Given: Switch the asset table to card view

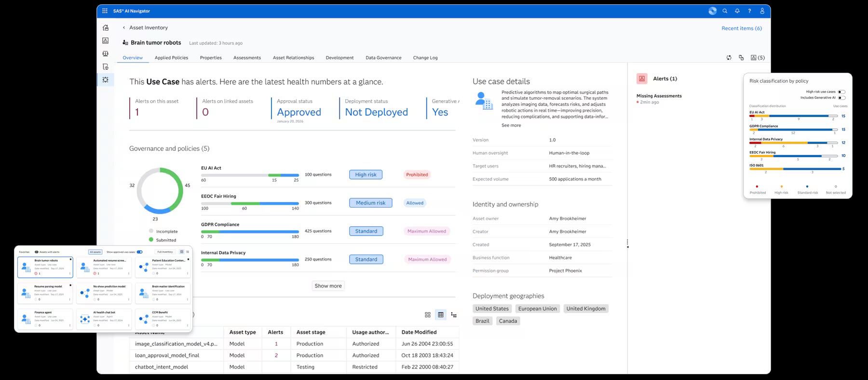Looking at the screenshot, I should [428, 314].
